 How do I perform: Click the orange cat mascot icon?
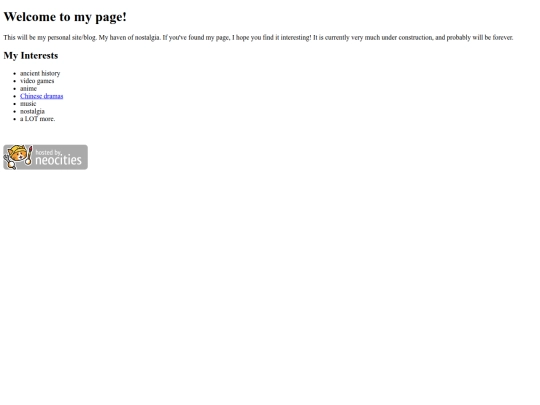pyautogui.click(x=17, y=155)
